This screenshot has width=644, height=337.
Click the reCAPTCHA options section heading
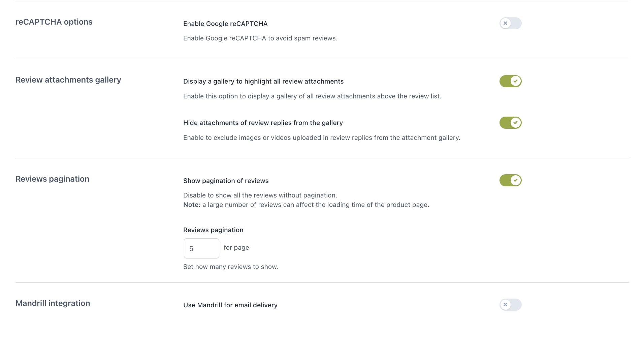[x=54, y=22]
